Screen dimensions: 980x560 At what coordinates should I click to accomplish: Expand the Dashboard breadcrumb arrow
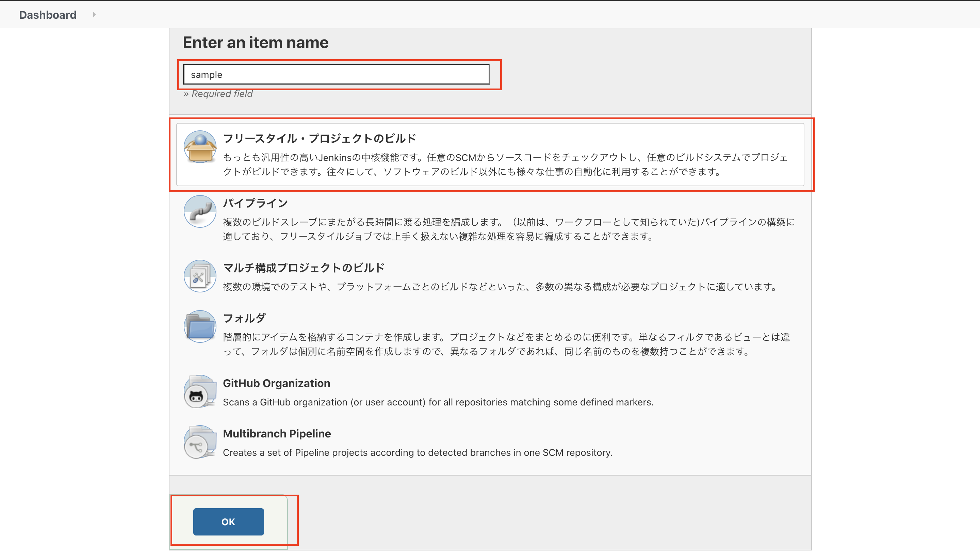click(94, 15)
